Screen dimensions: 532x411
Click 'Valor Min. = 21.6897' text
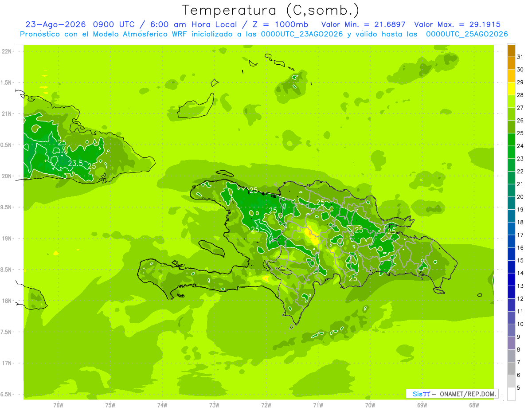point(364,24)
